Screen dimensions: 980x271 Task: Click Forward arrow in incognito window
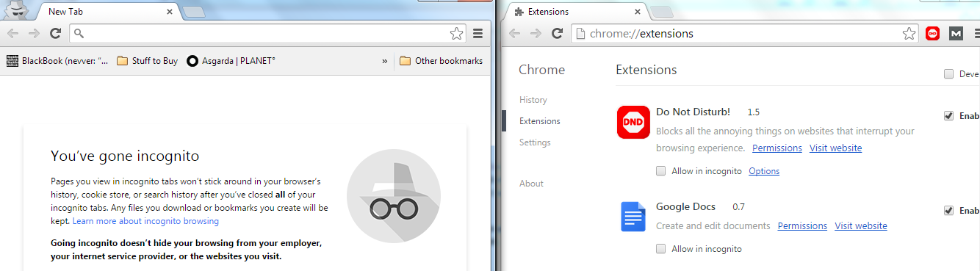34,34
